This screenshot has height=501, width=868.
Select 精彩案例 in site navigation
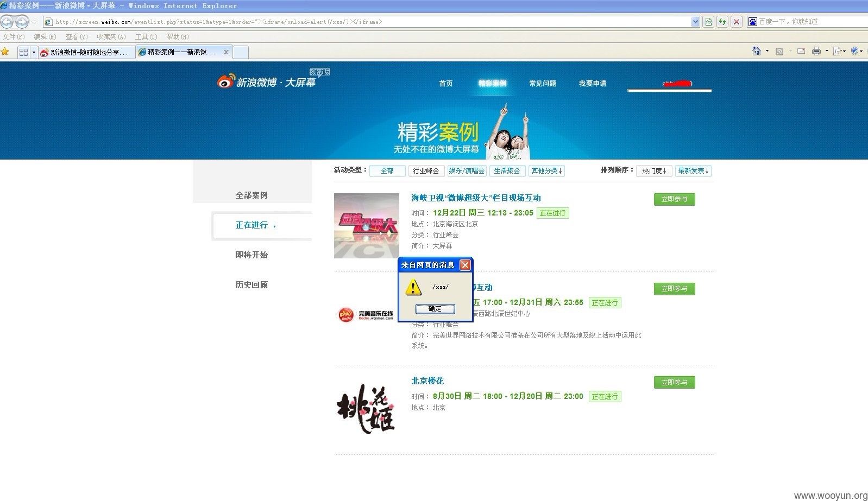point(492,84)
